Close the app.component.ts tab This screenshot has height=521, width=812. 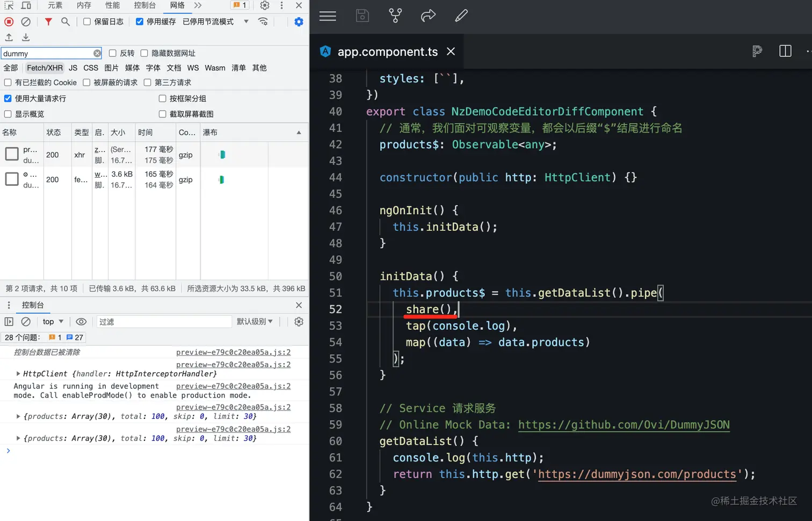click(451, 51)
